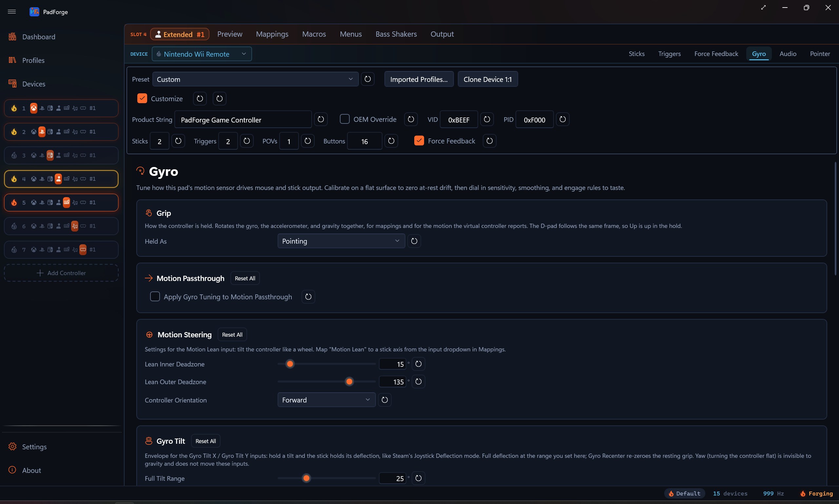Reset the VID value
The image size is (839, 504).
(487, 119)
